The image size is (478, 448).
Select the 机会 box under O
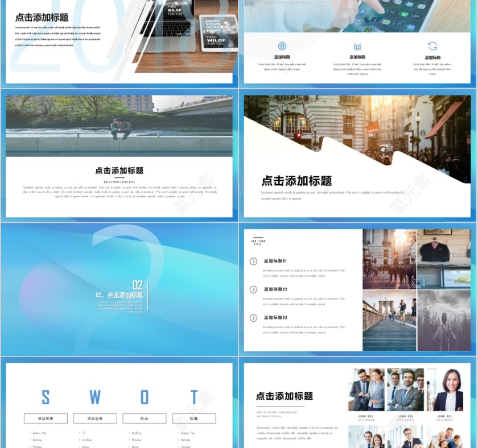(145, 418)
